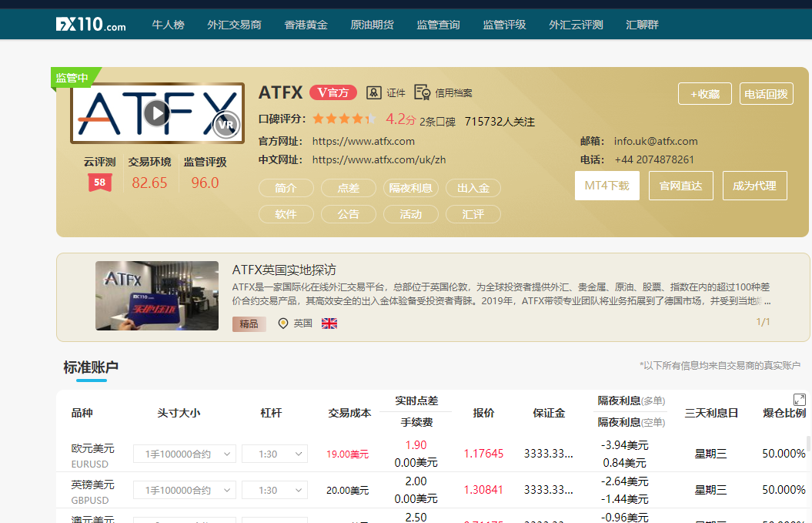Click the 交易环境 score 82.65

tap(149, 183)
